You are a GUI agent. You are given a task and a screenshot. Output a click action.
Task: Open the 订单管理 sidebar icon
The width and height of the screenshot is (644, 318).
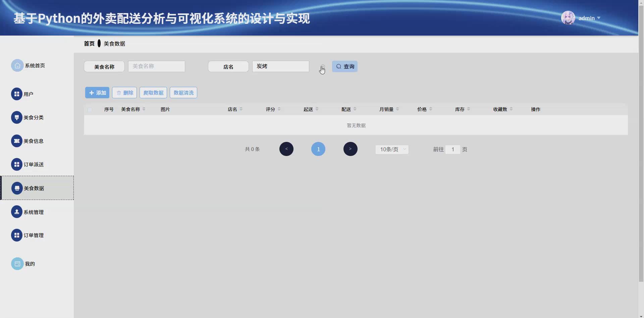point(17,235)
